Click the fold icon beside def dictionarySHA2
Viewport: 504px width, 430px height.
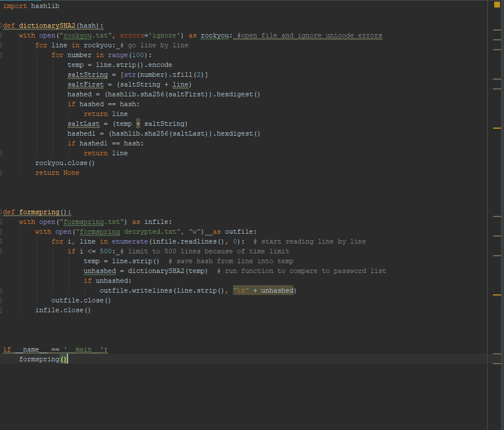(2, 25)
